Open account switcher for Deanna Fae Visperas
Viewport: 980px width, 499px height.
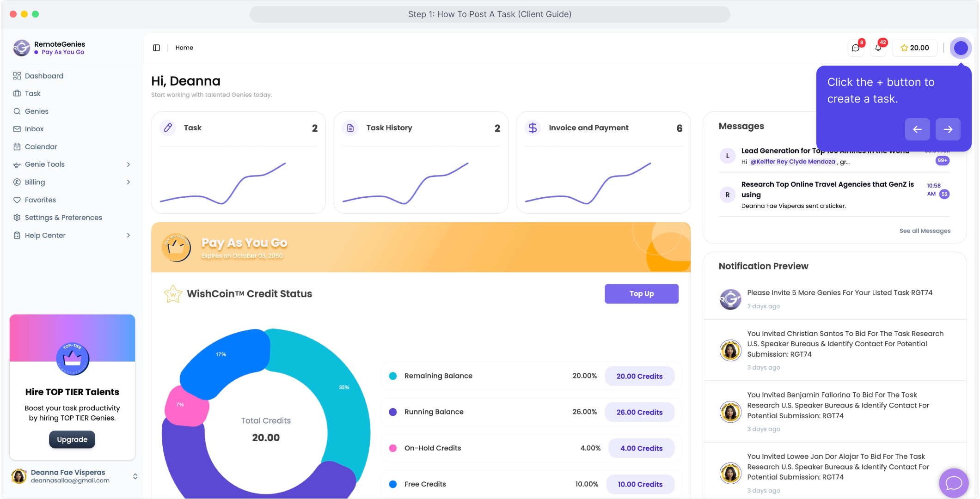point(135,476)
